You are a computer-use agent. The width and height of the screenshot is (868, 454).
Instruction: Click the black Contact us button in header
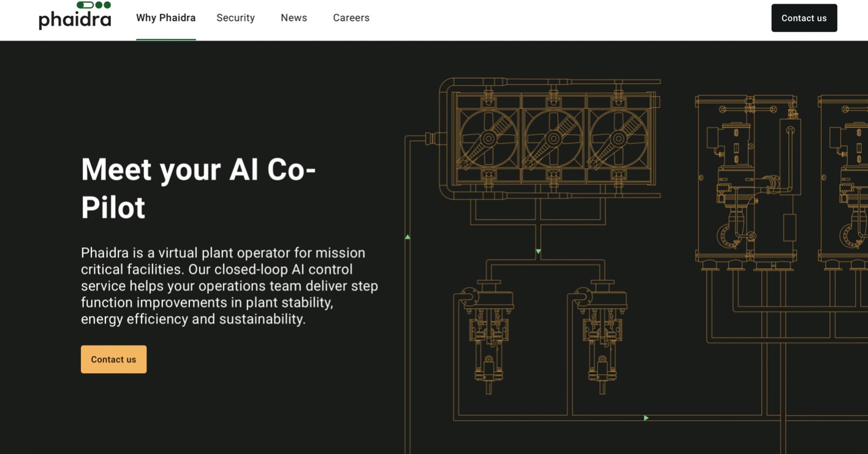[804, 18]
